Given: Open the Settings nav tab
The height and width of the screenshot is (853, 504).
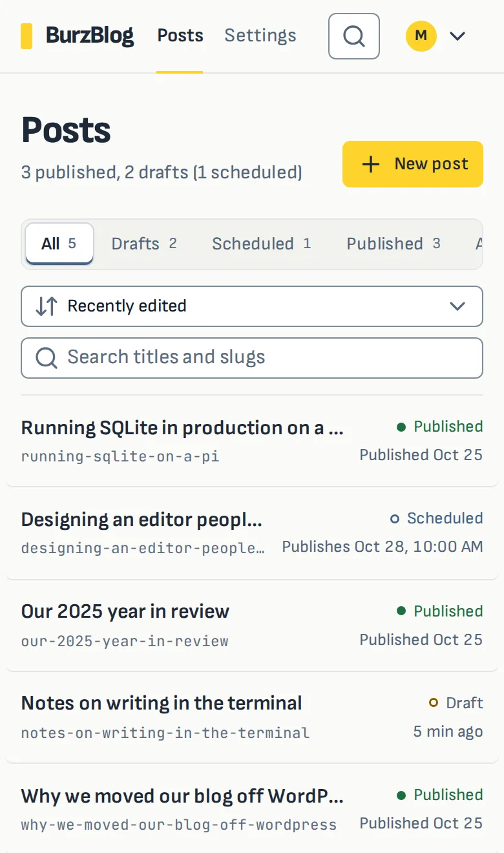Looking at the screenshot, I should (x=260, y=36).
